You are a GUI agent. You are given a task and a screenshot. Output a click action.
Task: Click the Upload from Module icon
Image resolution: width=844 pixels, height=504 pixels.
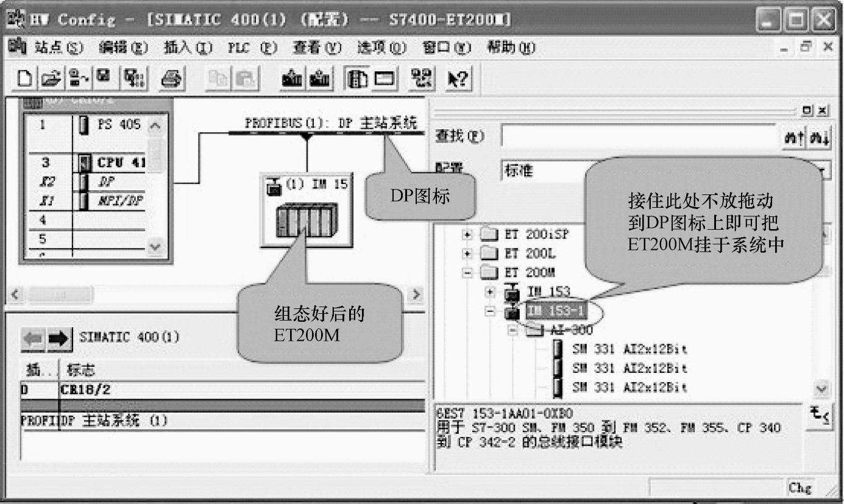[321, 79]
